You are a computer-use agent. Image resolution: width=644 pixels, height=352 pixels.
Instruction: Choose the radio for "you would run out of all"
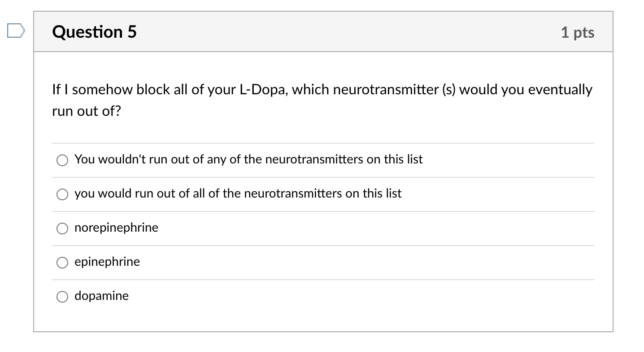(62, 194)
